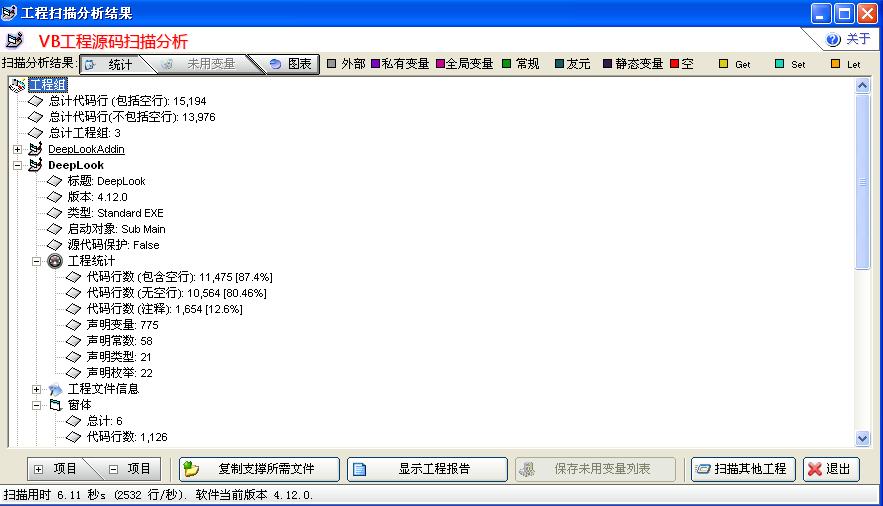Click the 外部 gray color swatch
883x506 pixels.
(x=332, y=64)
